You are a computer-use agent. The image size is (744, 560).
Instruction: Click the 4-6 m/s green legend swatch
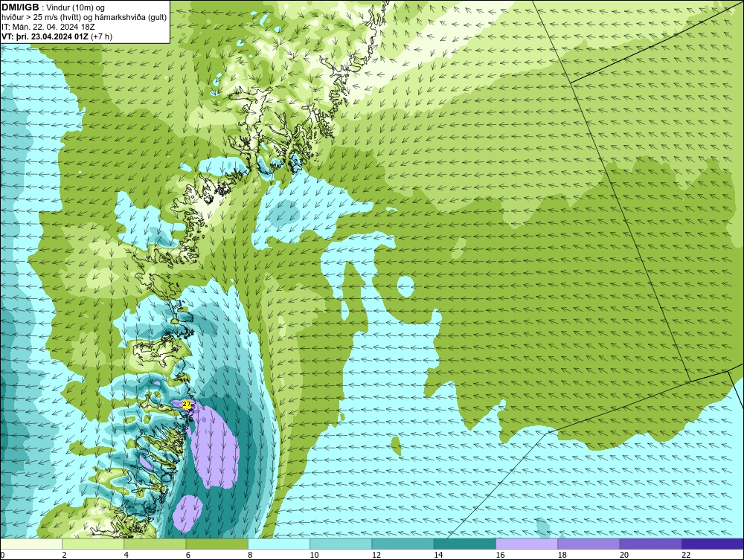[155, 544]
